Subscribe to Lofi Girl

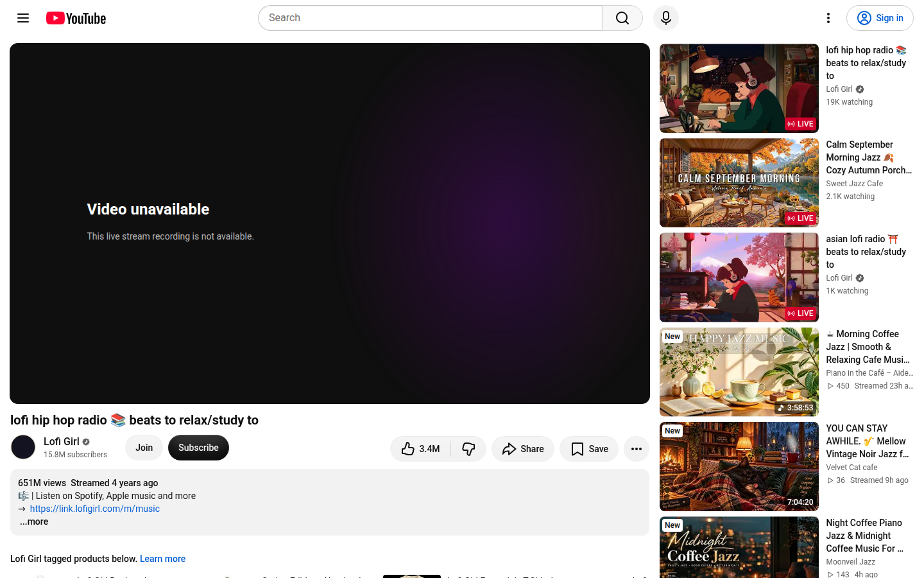click(x=198, y=448)
